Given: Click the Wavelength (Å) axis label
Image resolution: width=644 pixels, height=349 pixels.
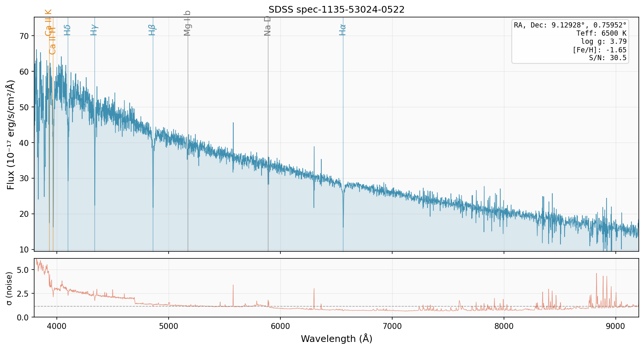Looking at the screenshot, I should pyautogui.click(x=336, y=339).
